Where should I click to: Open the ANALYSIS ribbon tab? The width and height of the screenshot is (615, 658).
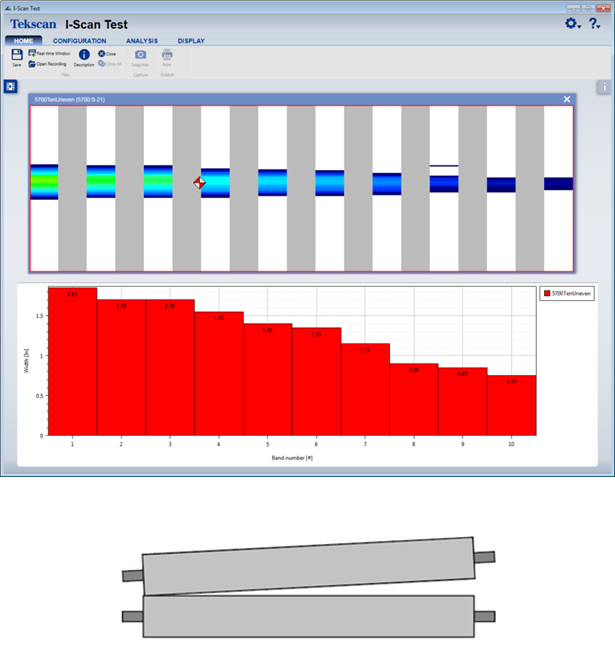point(142,41)
